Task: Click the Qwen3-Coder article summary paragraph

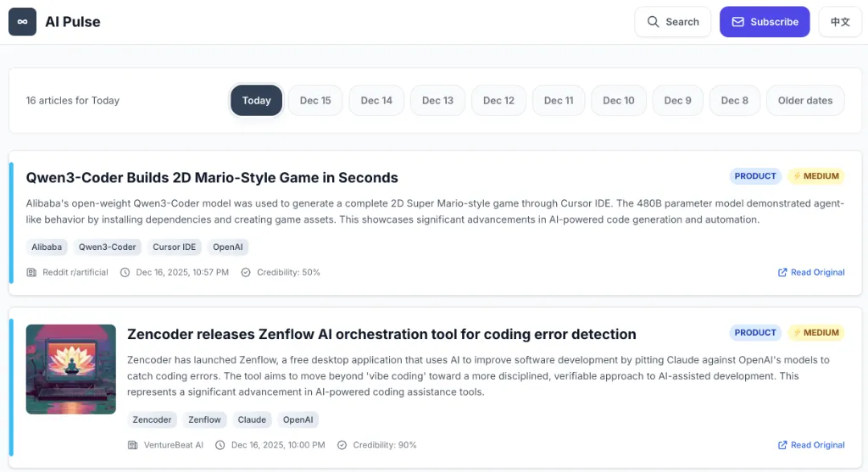Action: [x=435, y=211]
